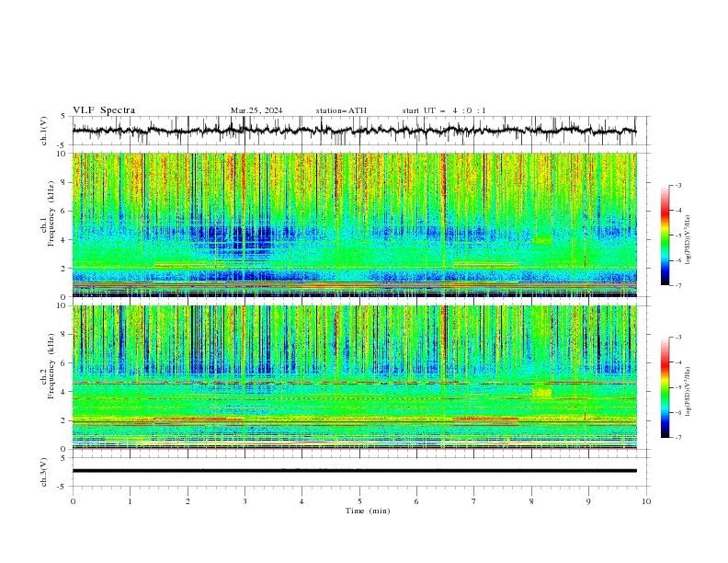The width and height of the screenshot is (728, 563).
Task: Click the "-5" tick on the ch.3(V) axis
Action: tap(63, 487)
